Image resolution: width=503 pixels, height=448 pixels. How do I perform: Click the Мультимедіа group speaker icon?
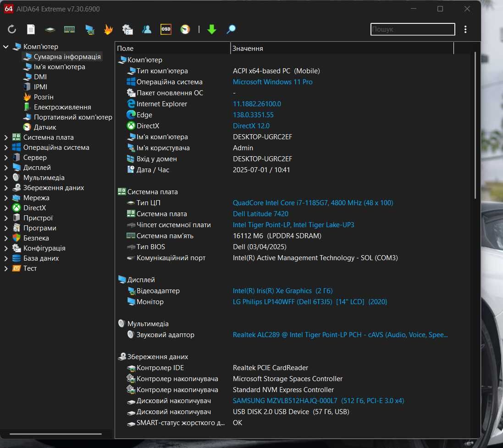click(122, 324)
